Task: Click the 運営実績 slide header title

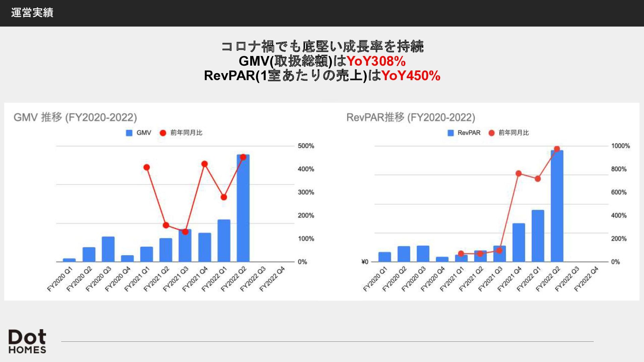Action: (32, 13)
